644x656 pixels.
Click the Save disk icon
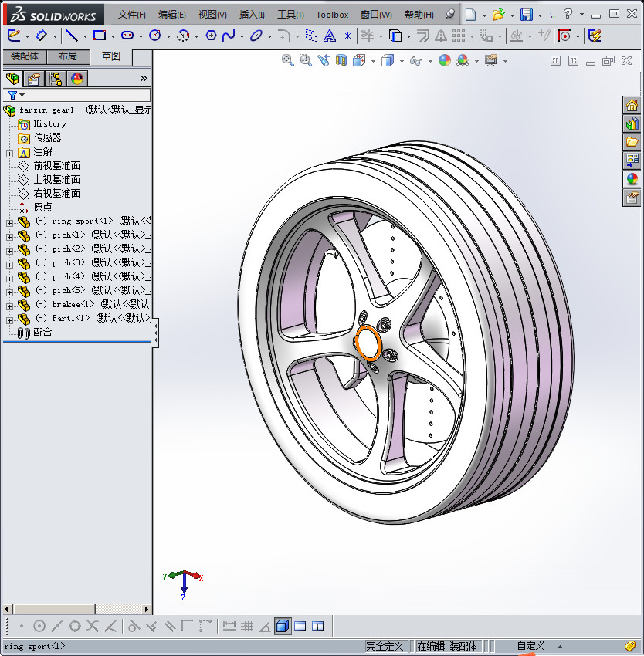[527, 15]
